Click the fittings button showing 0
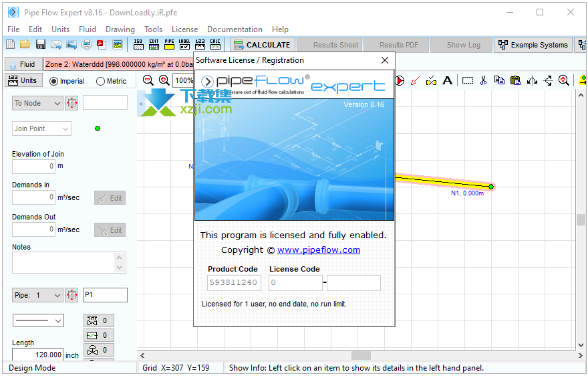588x376 pixels. tap(99, 320)
